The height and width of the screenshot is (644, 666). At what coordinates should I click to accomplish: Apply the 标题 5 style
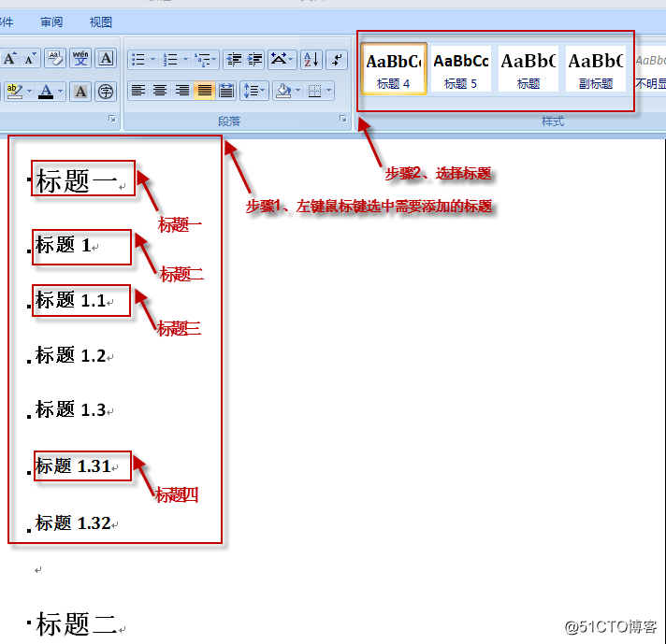coord(461,69)
